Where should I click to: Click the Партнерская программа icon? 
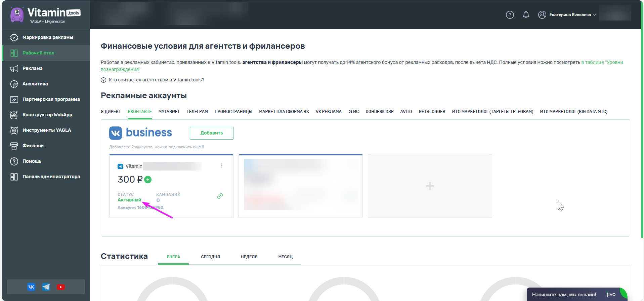click(14, 99)
